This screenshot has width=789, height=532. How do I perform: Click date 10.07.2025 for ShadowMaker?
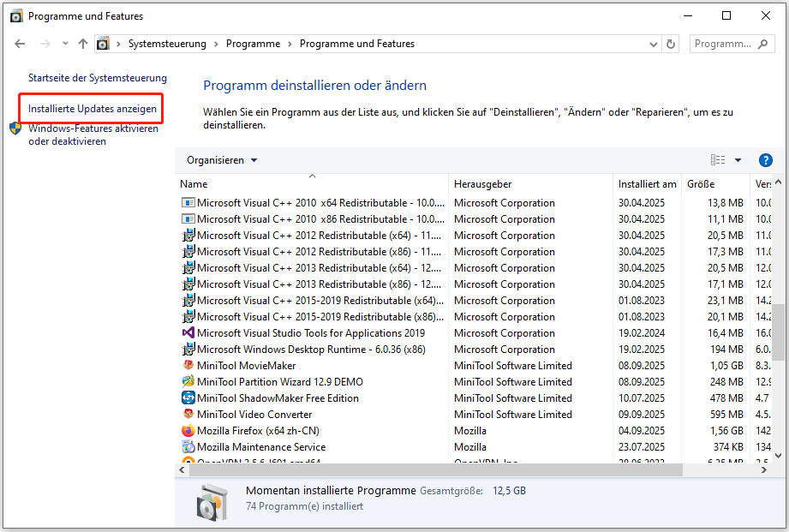click(x=642, y=398)
